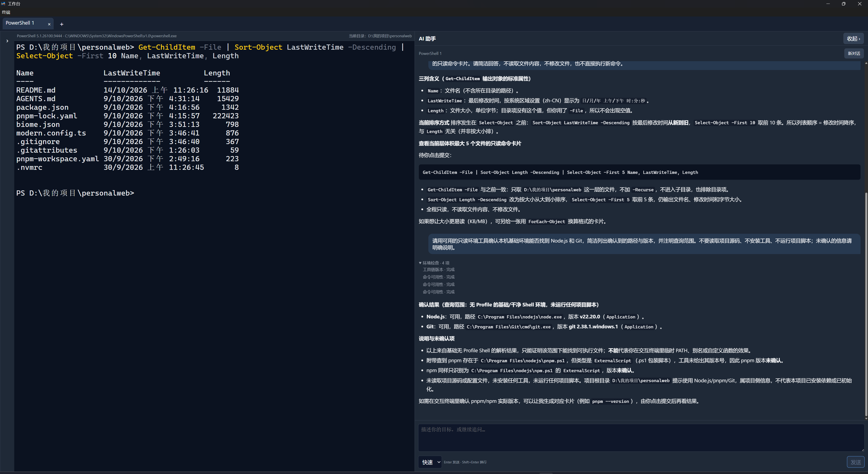Start a new conversation with 新对话
This screenshot has height=474, width=868.
pyautogui.click(x=854, y=54)
